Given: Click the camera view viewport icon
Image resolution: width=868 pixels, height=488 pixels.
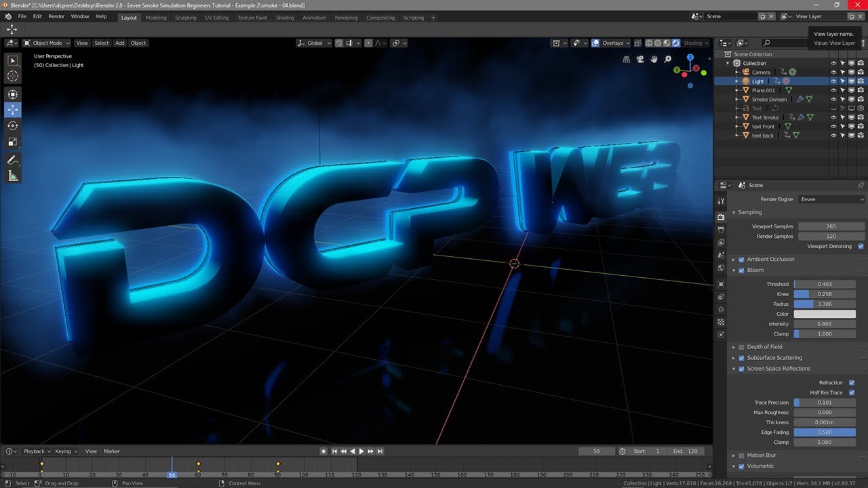Looking at the screenshot, I should click(640, 59).
